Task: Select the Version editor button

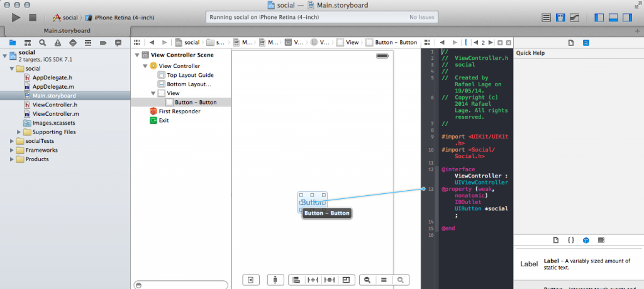Action: click(574, 18)
